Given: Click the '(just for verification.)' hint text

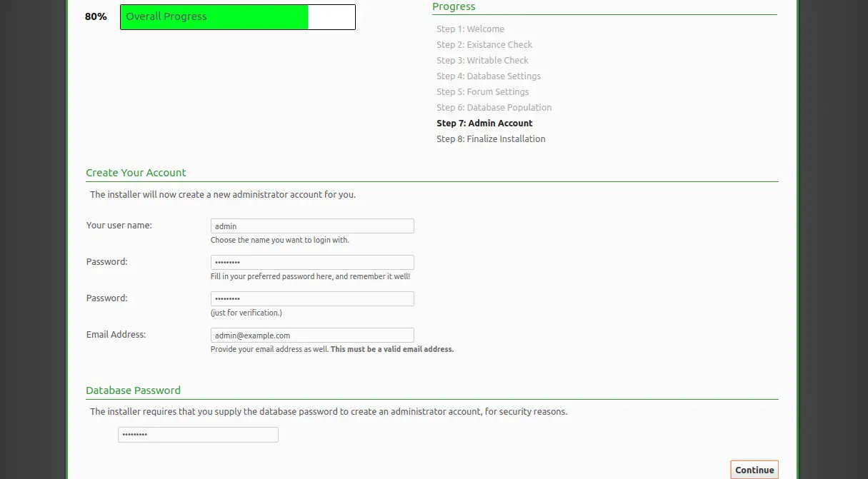Looking at the screenshot, I should tap(246, 313).
